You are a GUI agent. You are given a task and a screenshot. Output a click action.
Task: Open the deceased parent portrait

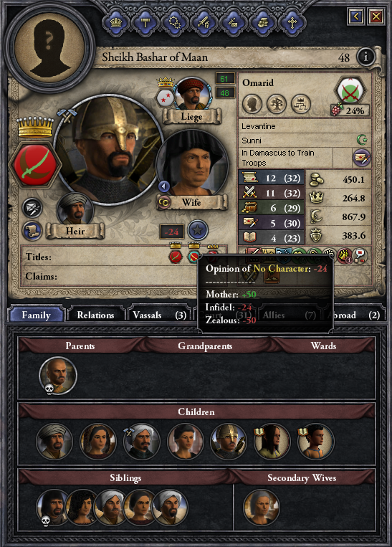click(x=58, y=376)
